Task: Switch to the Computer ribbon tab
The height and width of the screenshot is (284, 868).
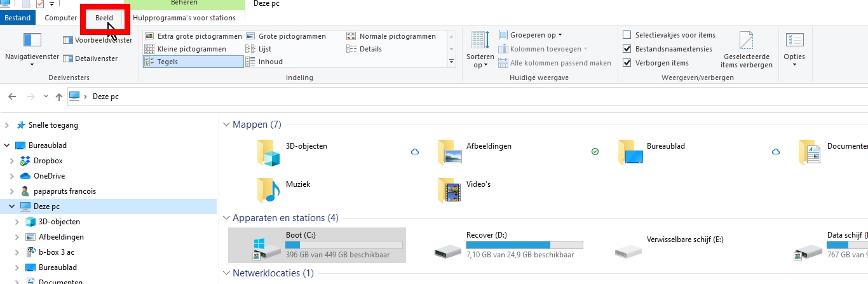Action: 61,18
